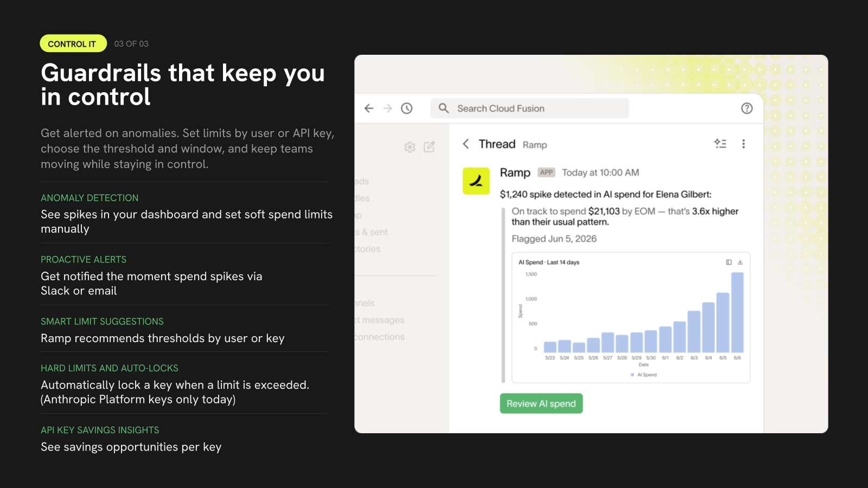Click the Review AI spend button
The image size is (868, 488).
pos(541,403)
